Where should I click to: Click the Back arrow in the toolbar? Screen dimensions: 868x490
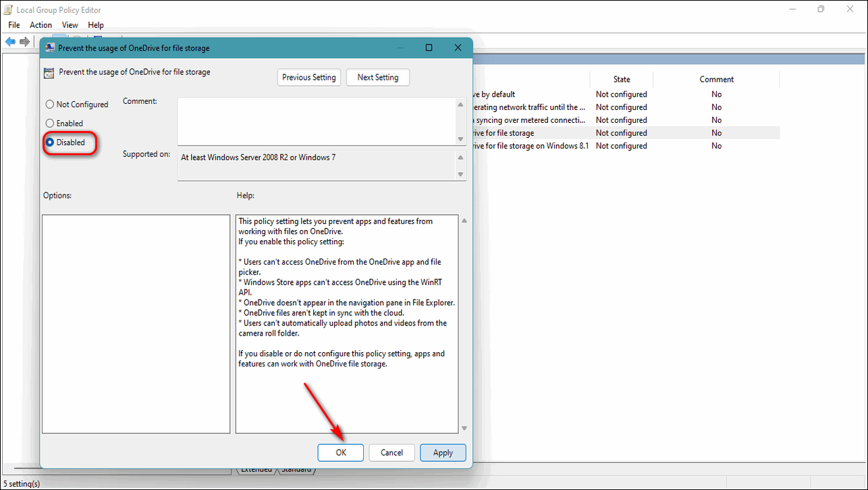click(x=10, y=42)
